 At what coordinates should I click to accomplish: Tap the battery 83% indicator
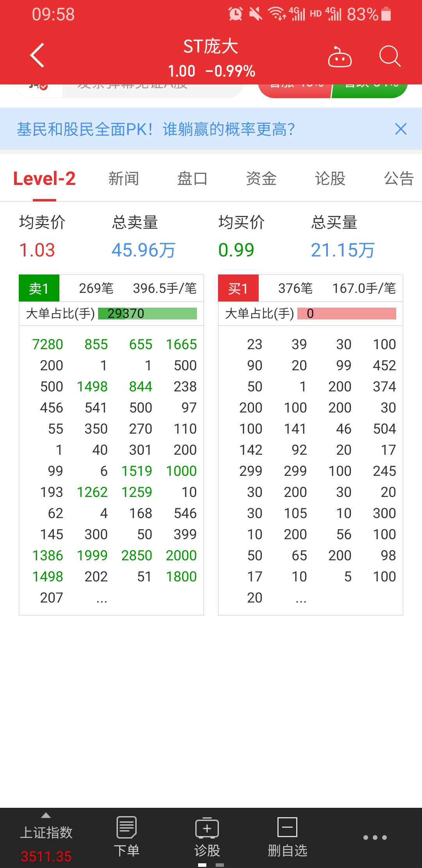(x=369, y=14)
